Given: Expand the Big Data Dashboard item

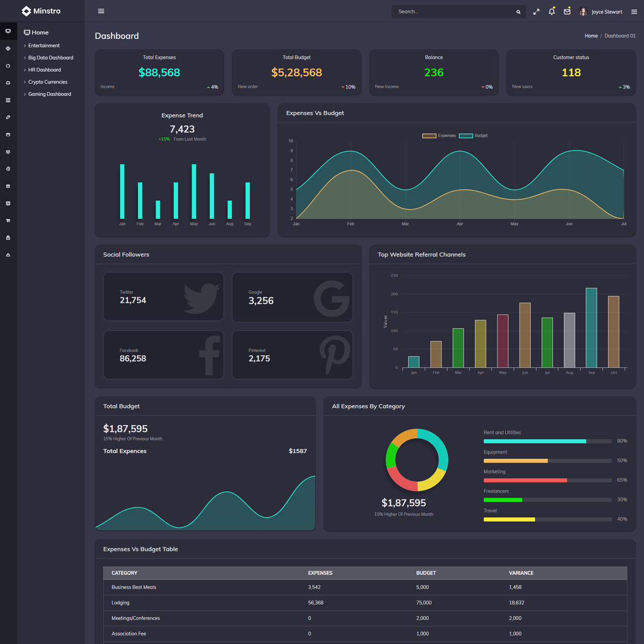Looking at the screenshot, I should (50, 58).
